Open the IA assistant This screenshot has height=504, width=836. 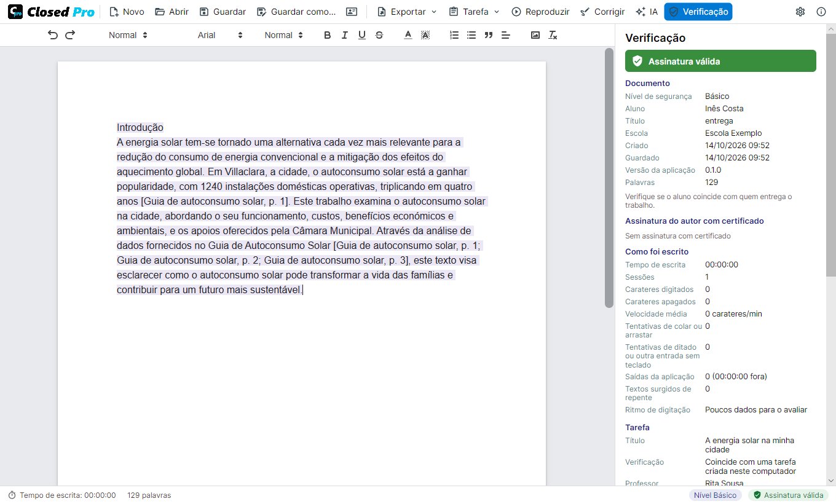[646, 12]
